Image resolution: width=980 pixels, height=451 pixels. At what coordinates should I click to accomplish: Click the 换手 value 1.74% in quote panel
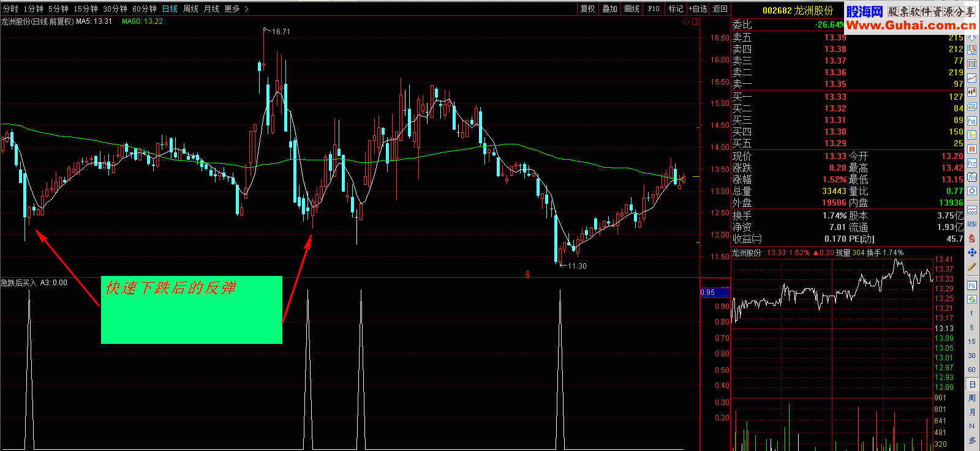pyautogui.click(x=835, y=215)
